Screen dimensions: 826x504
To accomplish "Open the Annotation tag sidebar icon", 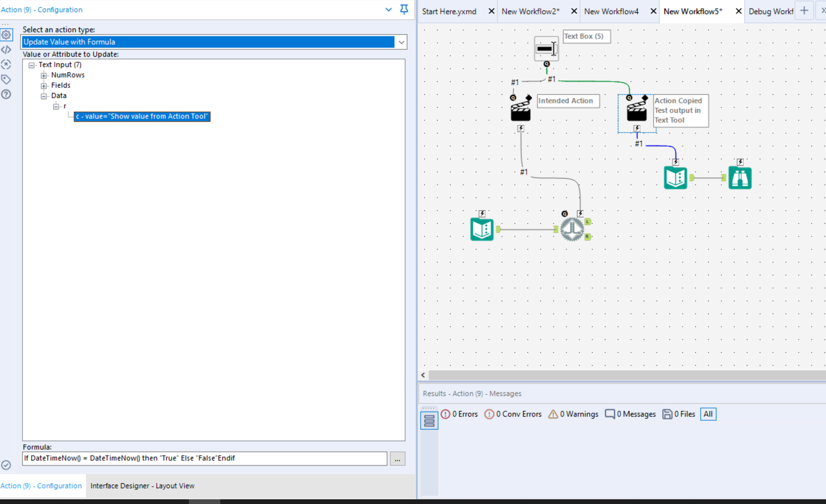I will (6, 80).
